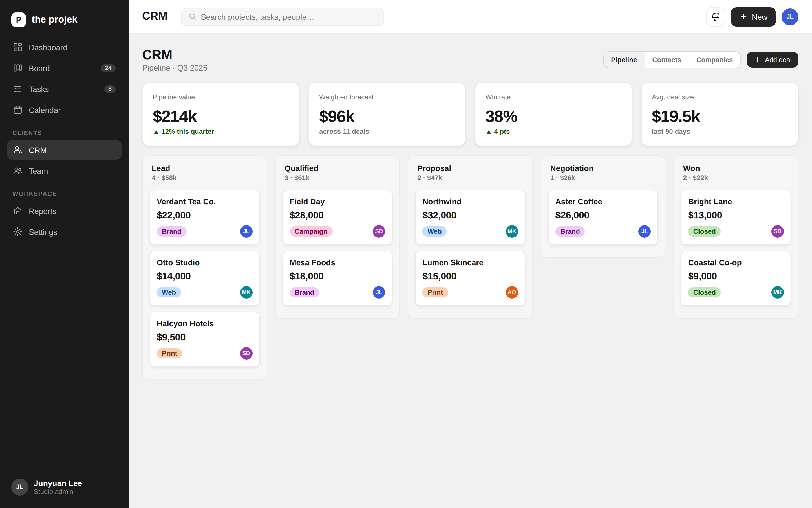Click the Add deal button

[x=773, y=60]
